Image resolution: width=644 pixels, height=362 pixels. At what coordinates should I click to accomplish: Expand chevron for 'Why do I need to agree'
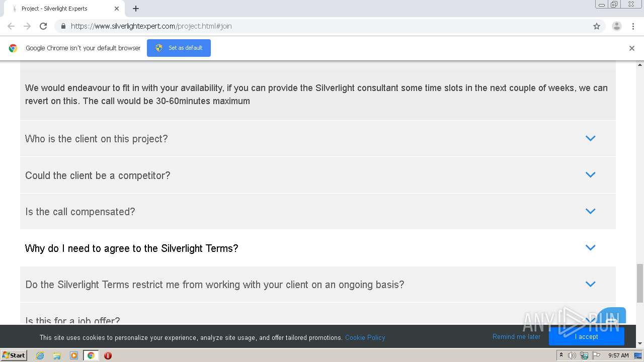coord(591,247)
